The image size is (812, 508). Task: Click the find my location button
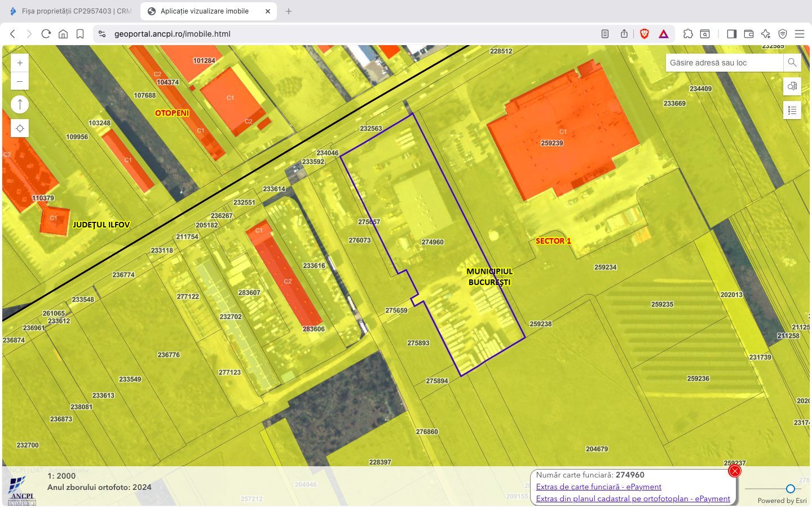pyautogui.click(x=20, y=129)
